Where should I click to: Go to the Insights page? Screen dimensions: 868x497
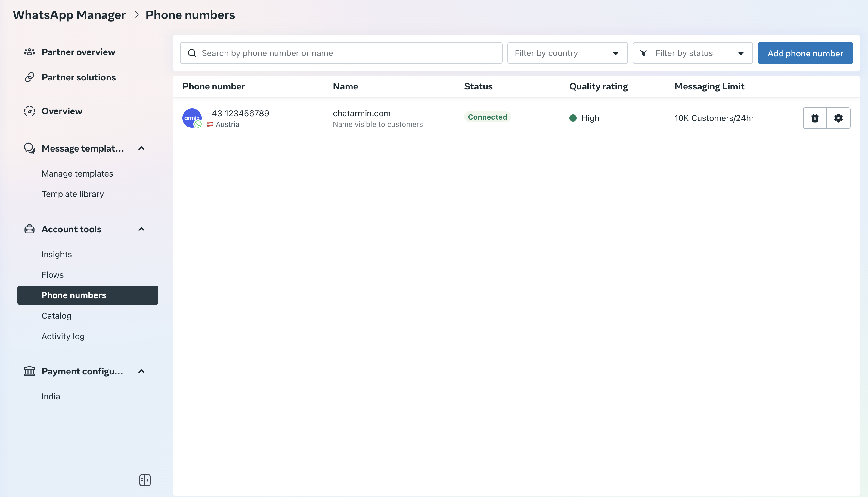pyautogui.click(x=57, y=254)
